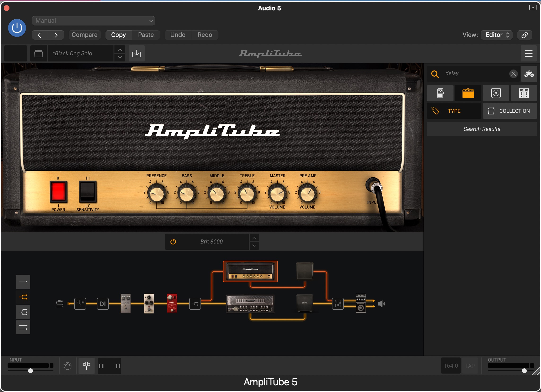Click the MIDDLE knob
This screenshot has height=392, width=541.
217,194
